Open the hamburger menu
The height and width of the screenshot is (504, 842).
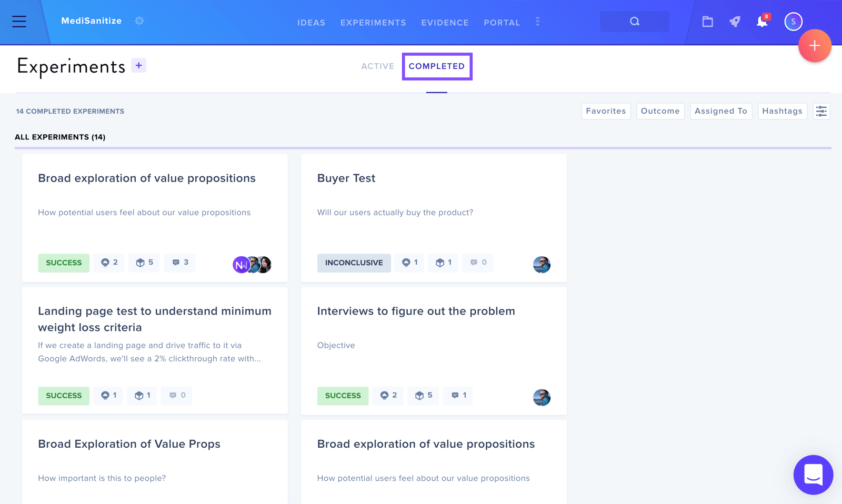point(19,21)
